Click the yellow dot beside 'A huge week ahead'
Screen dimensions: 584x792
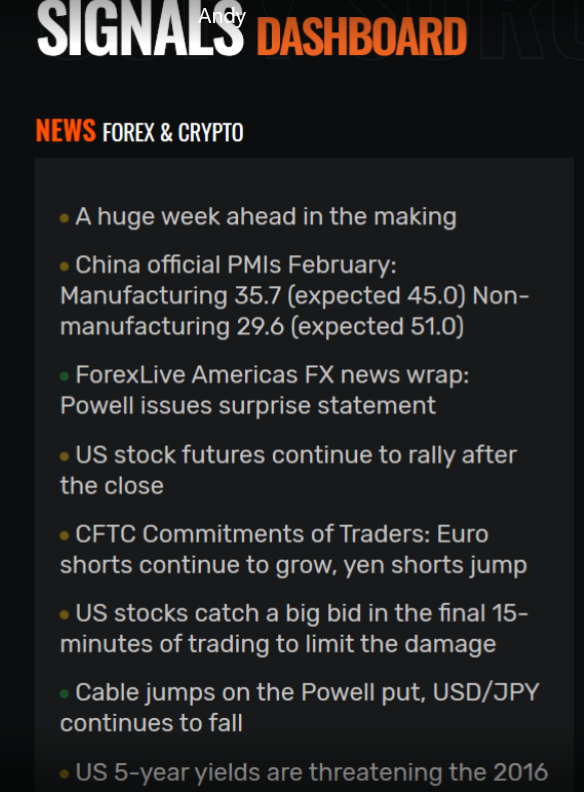pyautogui.click(x=64, y=218)
